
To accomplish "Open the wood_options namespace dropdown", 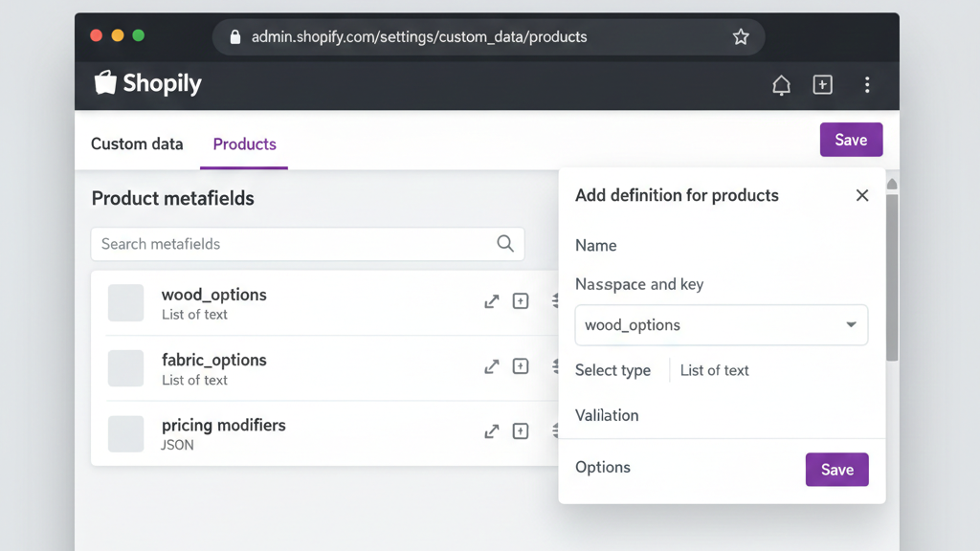I will coord(722,325).
